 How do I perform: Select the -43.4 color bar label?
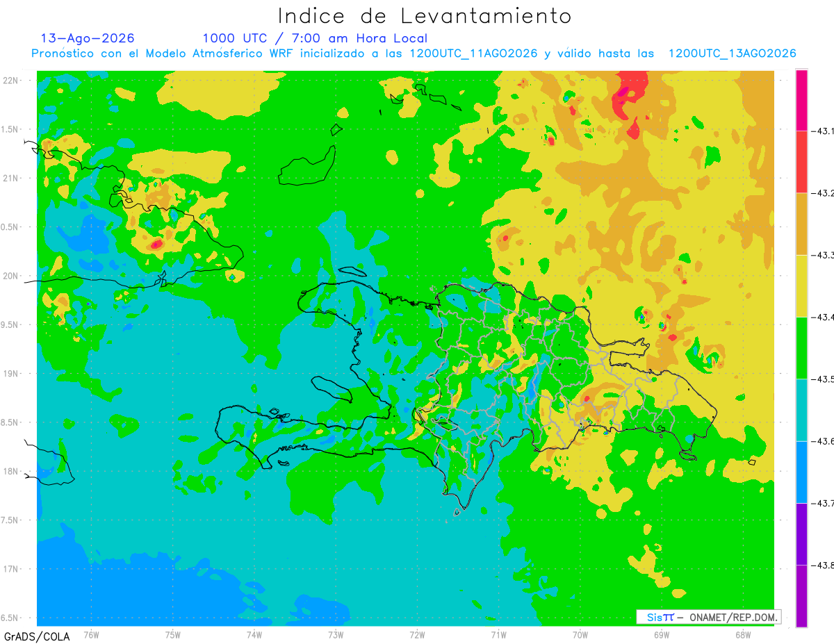[x=822, y=317]
